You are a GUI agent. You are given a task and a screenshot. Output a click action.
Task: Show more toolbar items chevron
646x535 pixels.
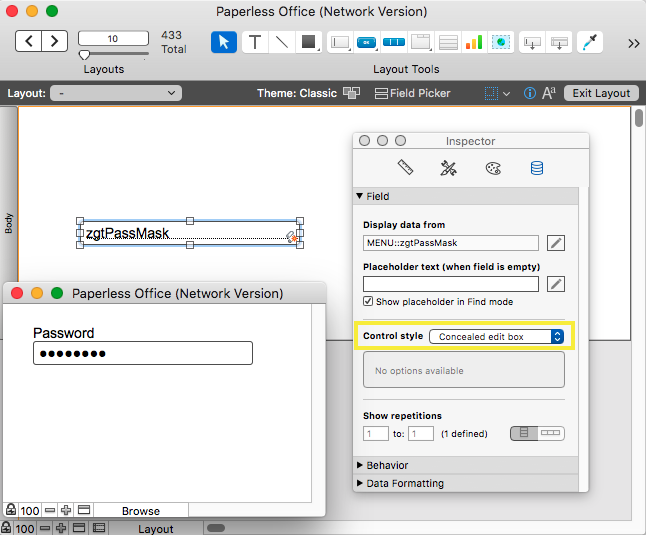coord(634,43)
